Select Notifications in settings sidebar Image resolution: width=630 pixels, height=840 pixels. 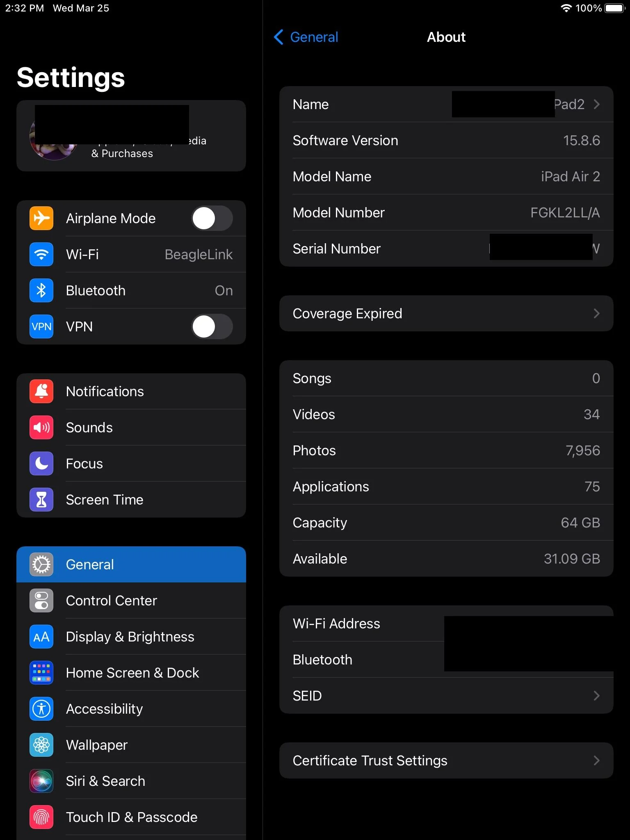pos(131,391)
